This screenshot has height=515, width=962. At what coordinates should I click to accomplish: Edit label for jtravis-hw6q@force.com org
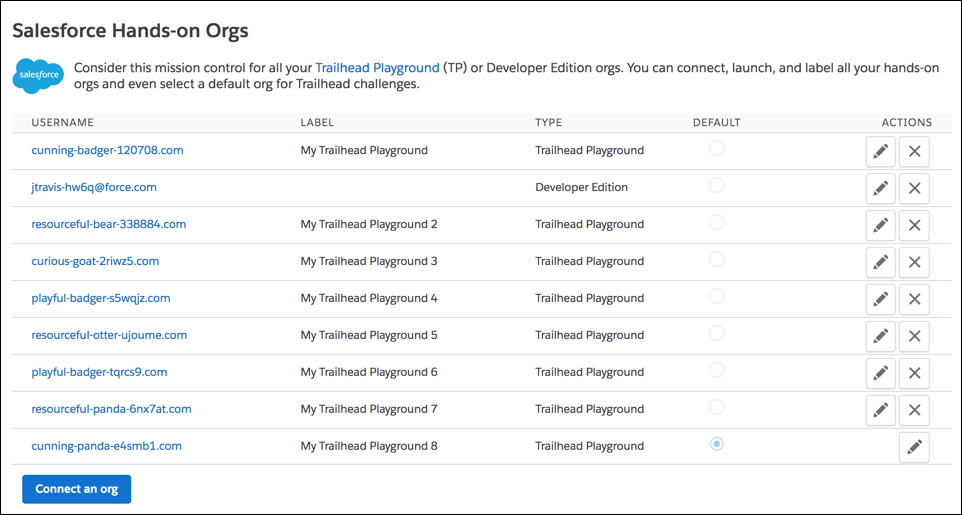880,188
